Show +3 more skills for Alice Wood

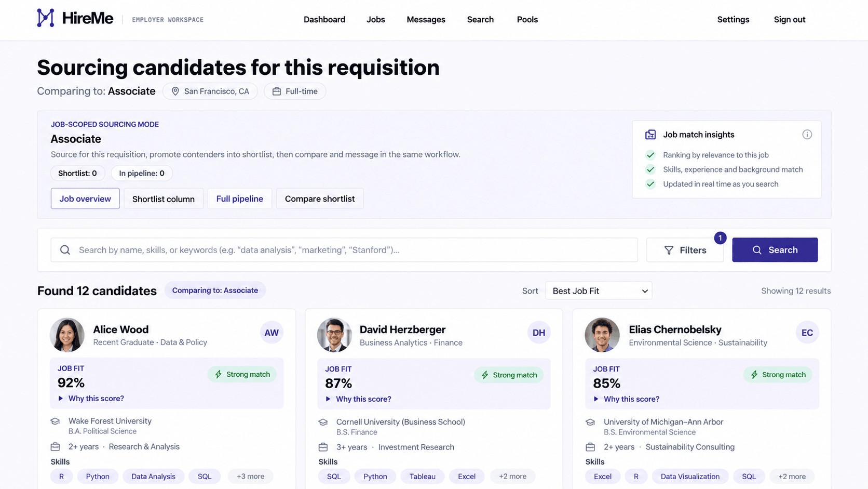250,477
